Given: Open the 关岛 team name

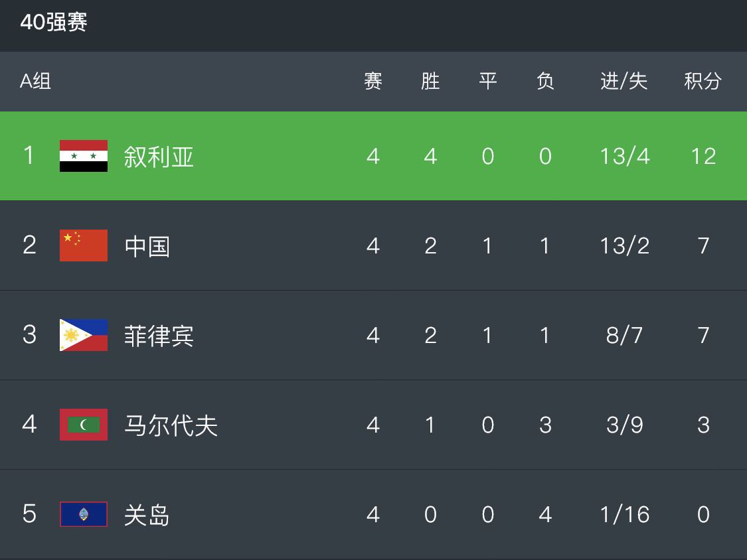Looking at the screenshot, I should point(147,515).
